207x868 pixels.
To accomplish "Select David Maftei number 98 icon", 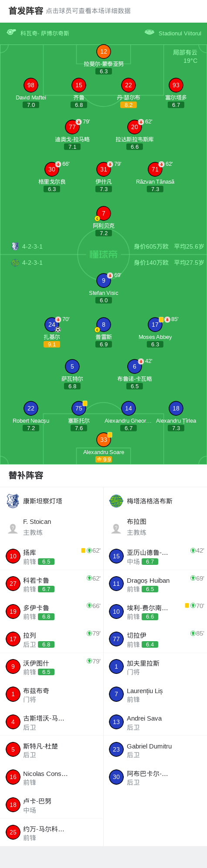I will pos(31,85).
